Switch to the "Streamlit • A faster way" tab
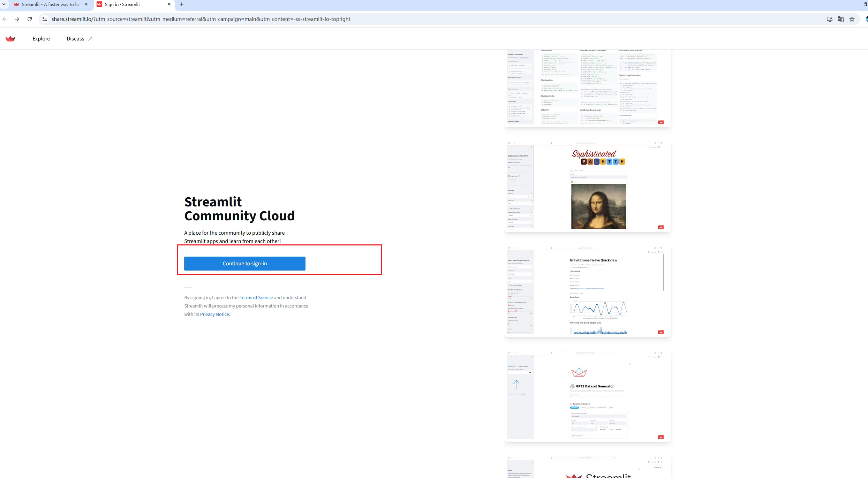The image size is (868, 478). point(51,5)
